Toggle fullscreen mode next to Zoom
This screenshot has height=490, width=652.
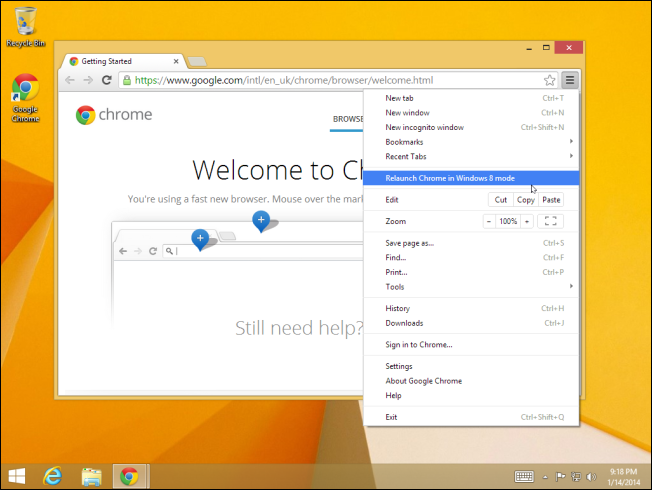551,221
